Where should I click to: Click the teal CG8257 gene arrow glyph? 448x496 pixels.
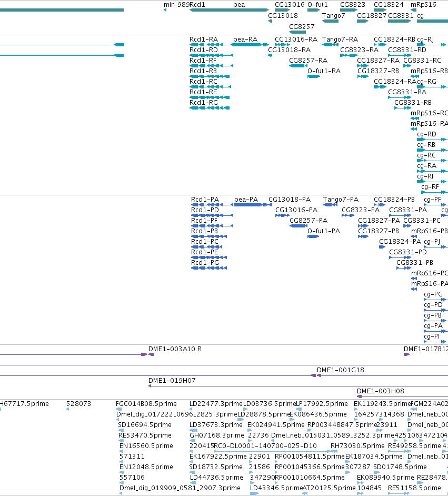297,32
